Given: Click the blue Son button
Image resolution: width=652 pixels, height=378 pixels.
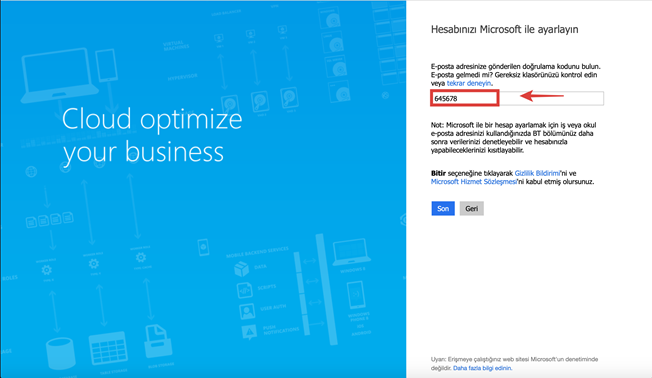Looking at the screenshot, I should [443, 208].
